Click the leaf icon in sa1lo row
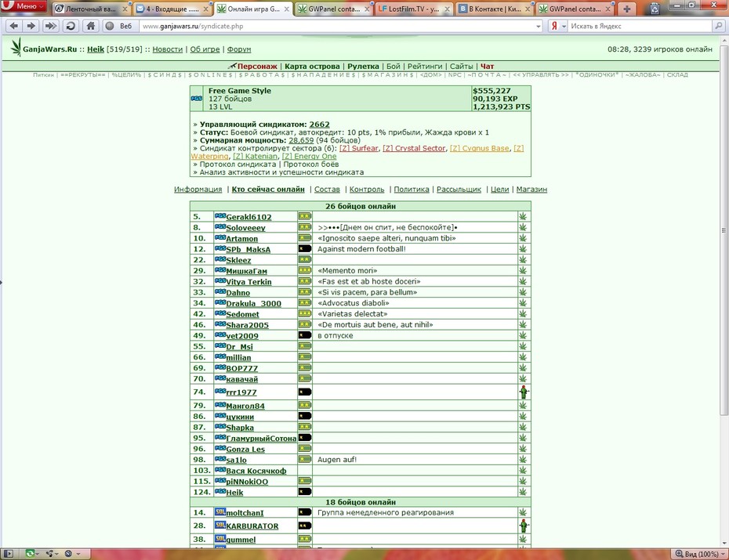 tap(523, 459)
